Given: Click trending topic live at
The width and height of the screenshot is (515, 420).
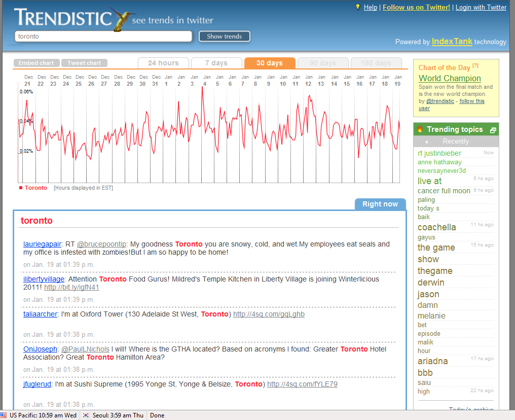Looking at the screenshot, I should click(429, 181).
